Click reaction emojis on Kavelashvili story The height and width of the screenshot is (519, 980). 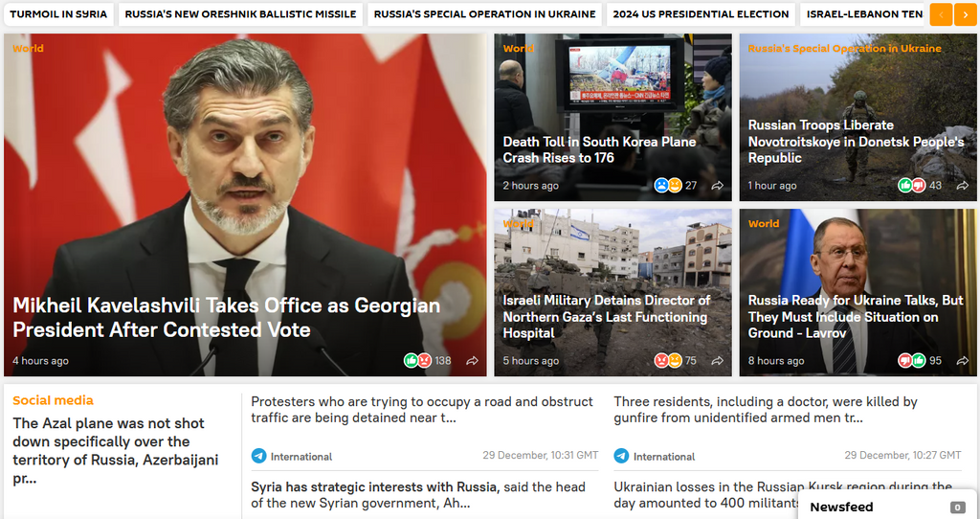pos(417,361)
